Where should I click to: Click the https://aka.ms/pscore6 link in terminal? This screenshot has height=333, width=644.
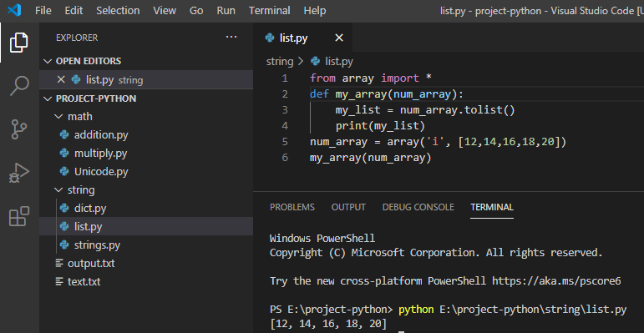click(556, 281)
